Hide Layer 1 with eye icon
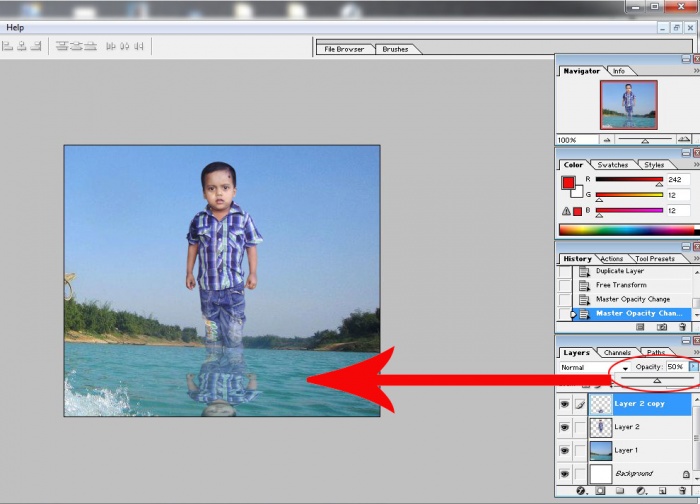The height and width of the screenshot is (504, 700). click(564, 450)
